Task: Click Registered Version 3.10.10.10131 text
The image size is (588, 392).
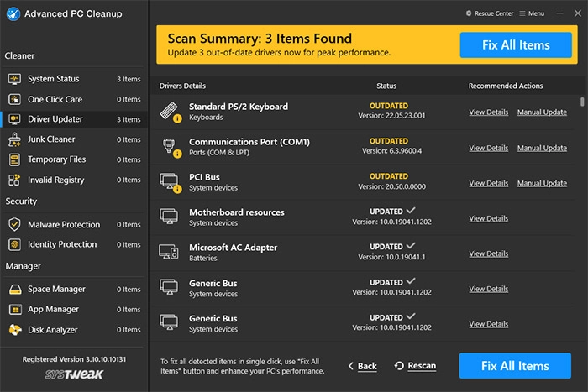Action: click(x=74, y=359)
